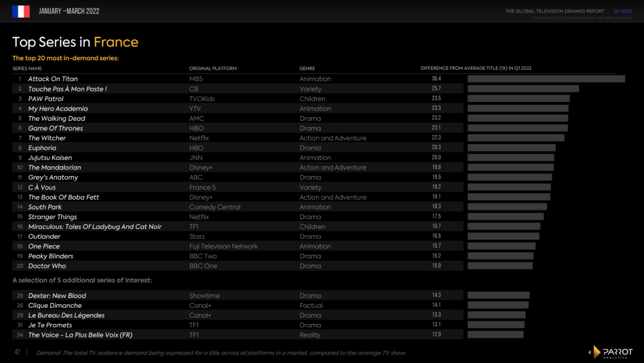This screenshot has width=644, height=363.
Task: Select the 'Reality' genre cell
Action: 310,335
